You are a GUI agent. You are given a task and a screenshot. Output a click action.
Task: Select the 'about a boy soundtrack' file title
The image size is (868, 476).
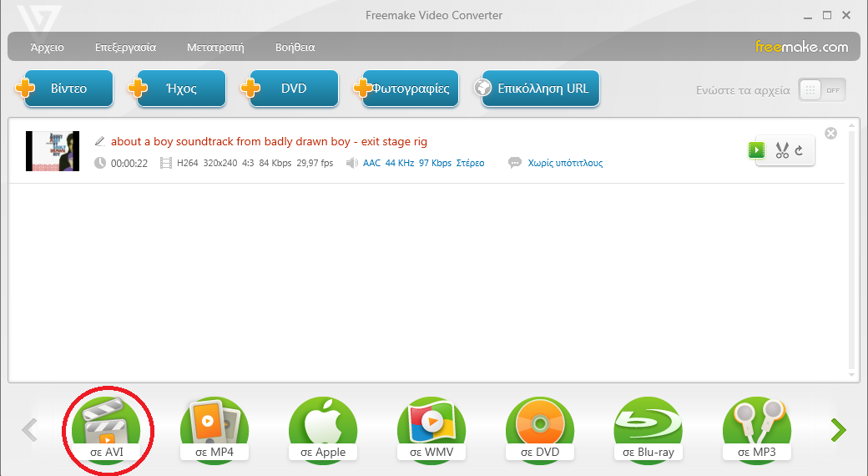[269, 141]
